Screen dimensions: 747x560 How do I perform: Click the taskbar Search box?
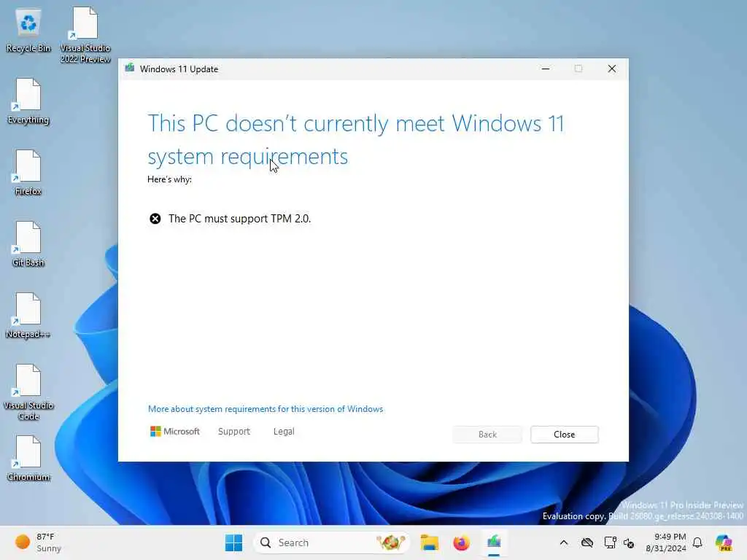click(331, 542)
